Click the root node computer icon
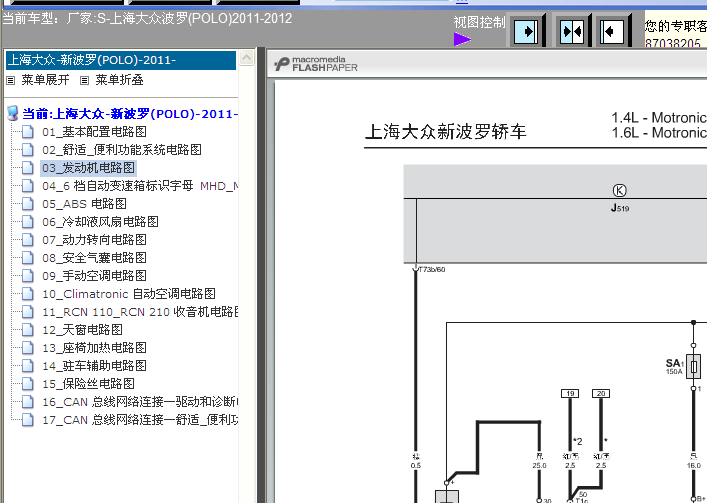Image resolution: width=707 pixels, height=503 pixels. pyautogui.click(x=13, y=114)
